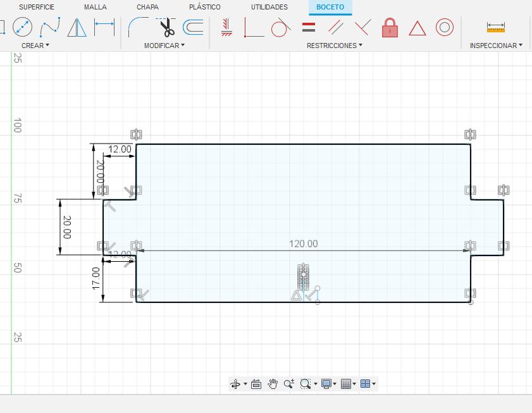Screen dimensions: 532x413
Task: Apply Horizontal/Vertical constraint
Action: tap(226, 27)
